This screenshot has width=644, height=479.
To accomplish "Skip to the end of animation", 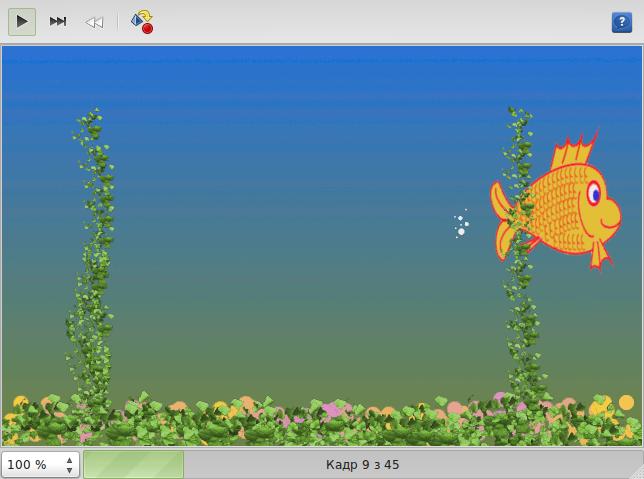I will pyautogui.click(x=58, y=21).
